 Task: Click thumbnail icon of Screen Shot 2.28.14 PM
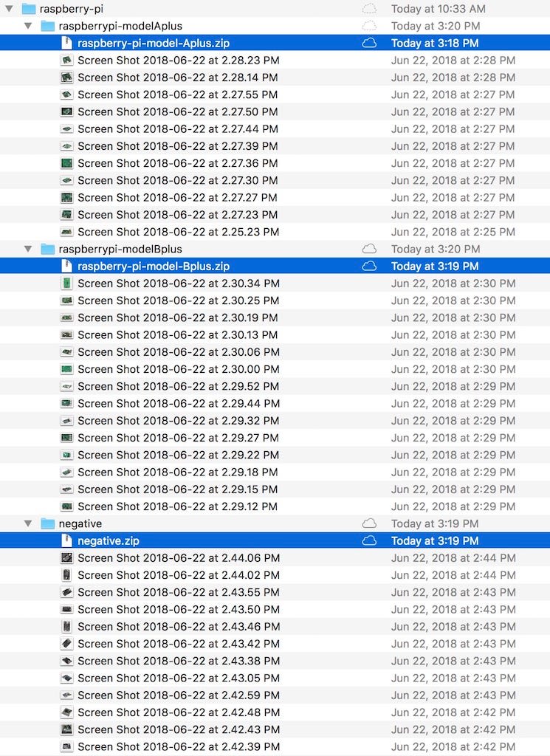(67, 77)
